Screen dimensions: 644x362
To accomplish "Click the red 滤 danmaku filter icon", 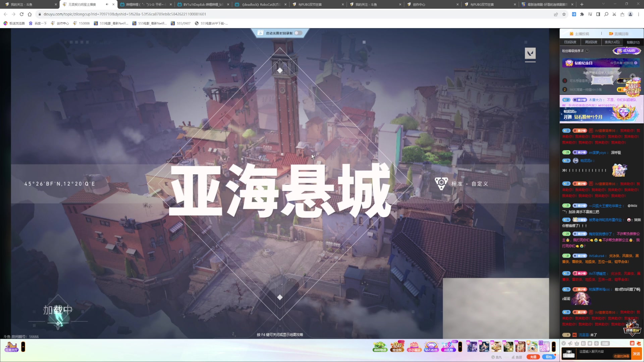I will tap(632, 343).
